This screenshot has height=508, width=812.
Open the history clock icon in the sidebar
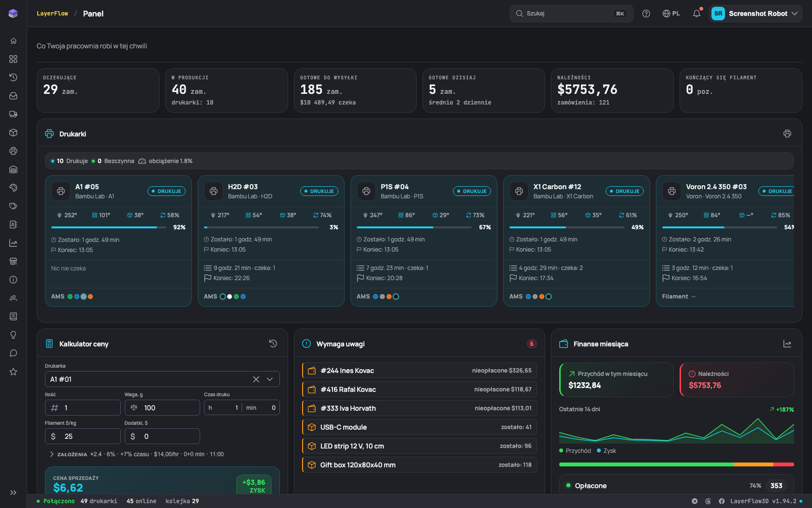14,77
